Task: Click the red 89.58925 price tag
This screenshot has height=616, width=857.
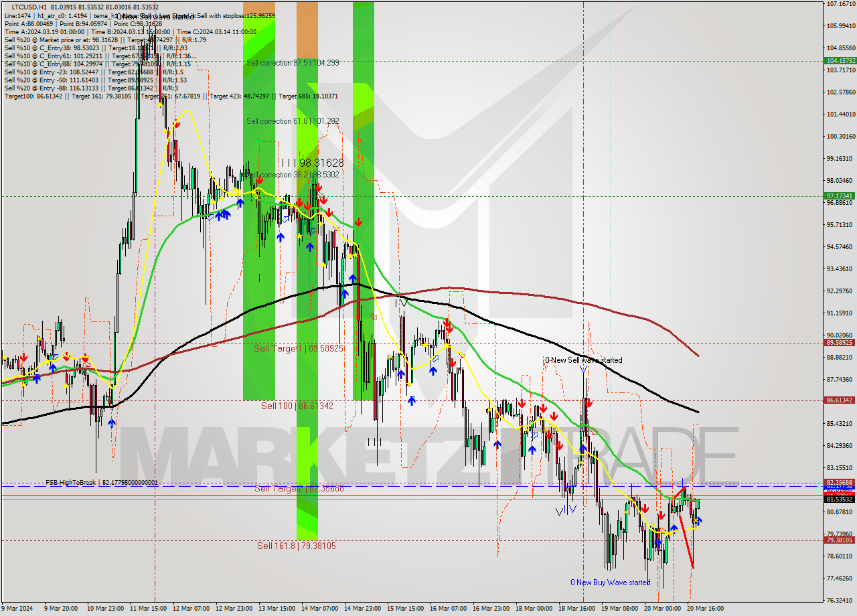Action: pyautogui.click(x=839, y=343)
